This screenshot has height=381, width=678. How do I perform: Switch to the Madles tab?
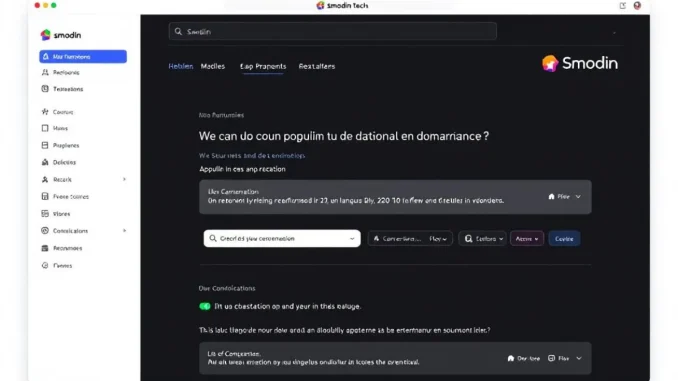click(x=213, y=66)
